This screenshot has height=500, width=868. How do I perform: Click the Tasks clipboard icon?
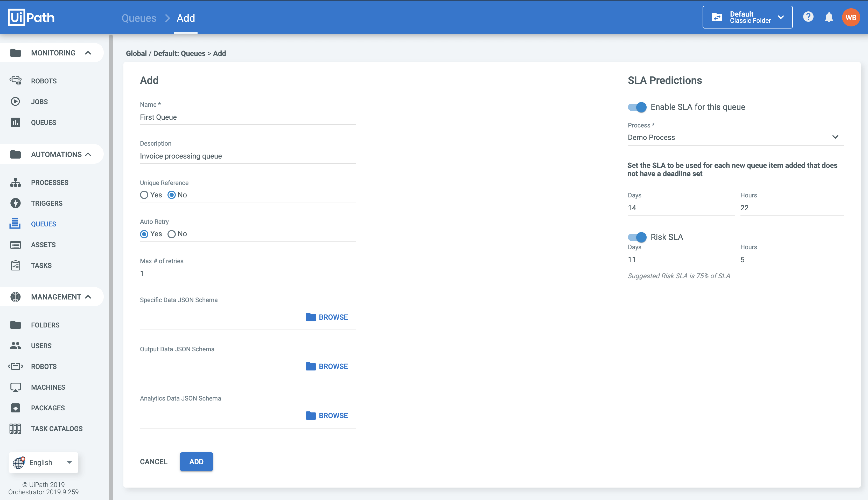tap(16, 265)
